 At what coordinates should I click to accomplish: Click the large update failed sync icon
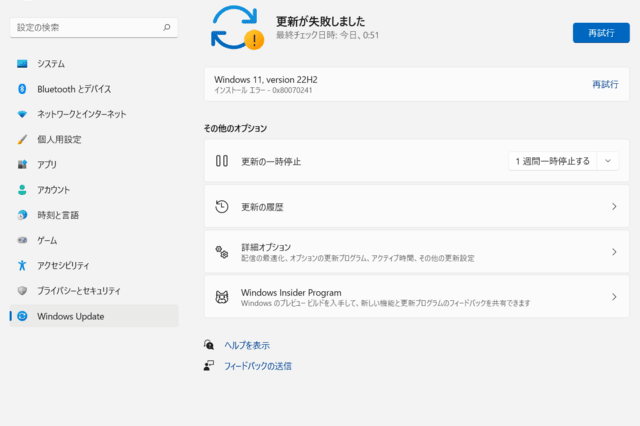click(237, 28)
